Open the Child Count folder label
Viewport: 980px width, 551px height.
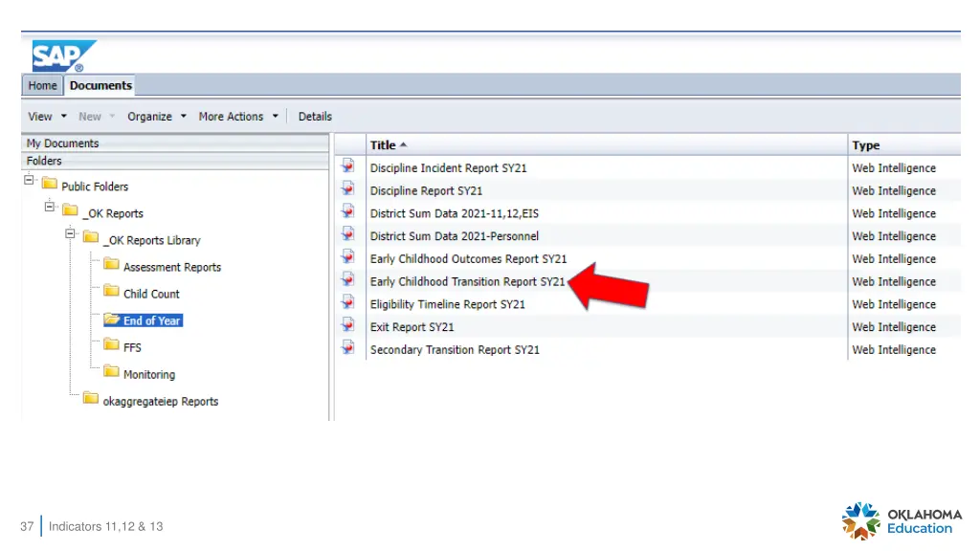[151, 294]
